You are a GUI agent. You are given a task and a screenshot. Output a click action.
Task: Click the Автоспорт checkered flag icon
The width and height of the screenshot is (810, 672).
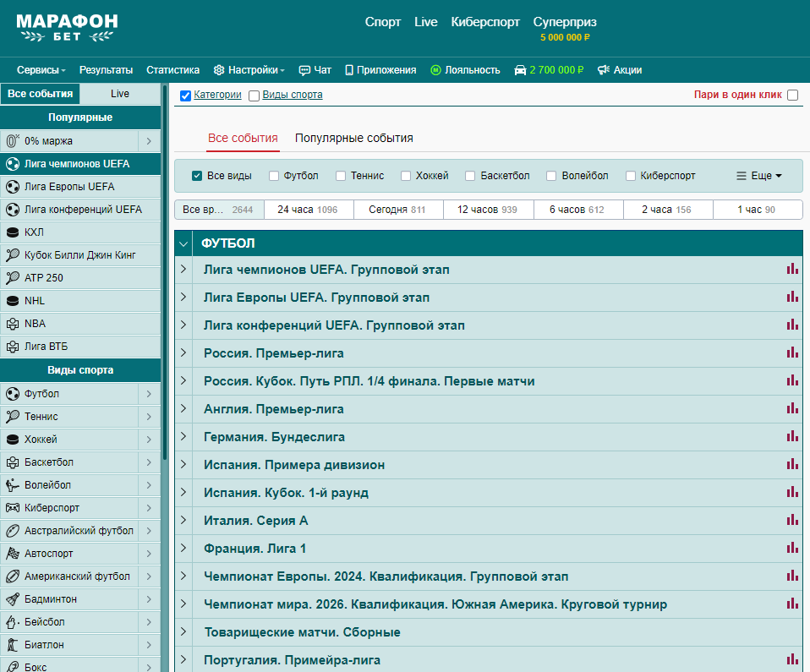(13, 553)
